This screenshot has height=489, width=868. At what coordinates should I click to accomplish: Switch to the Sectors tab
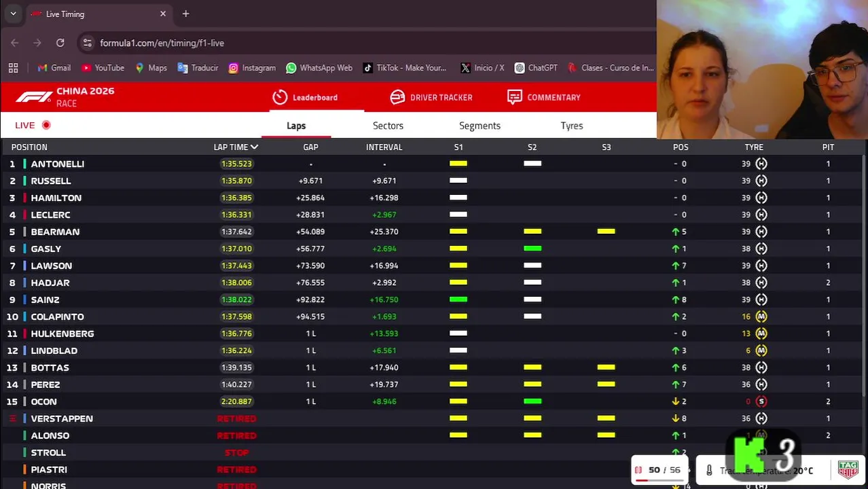point(388,126)
